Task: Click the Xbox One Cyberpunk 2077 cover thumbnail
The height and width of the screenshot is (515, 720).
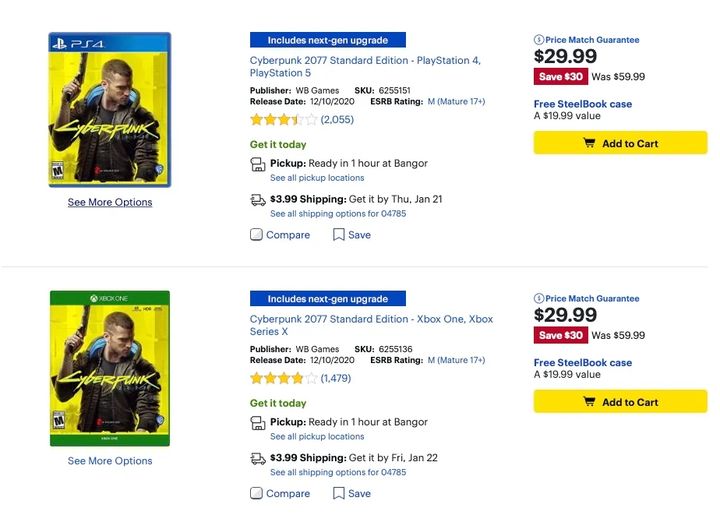Action: [x=110, y=368]
